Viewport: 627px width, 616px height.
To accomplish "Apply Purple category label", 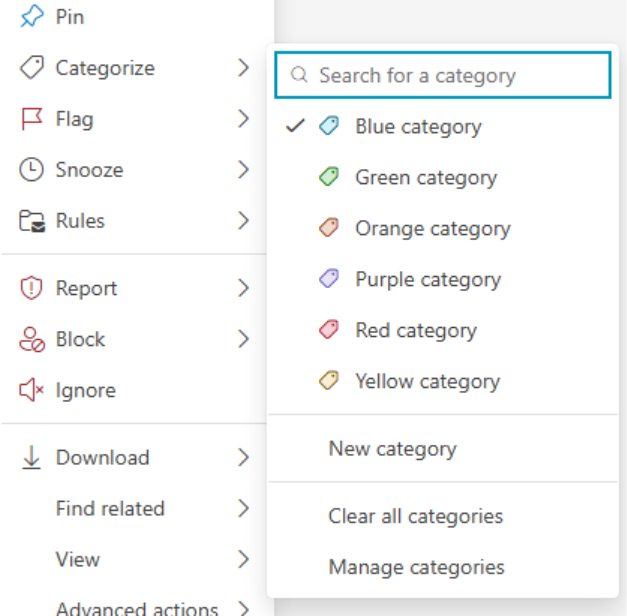I will [443, 279].
